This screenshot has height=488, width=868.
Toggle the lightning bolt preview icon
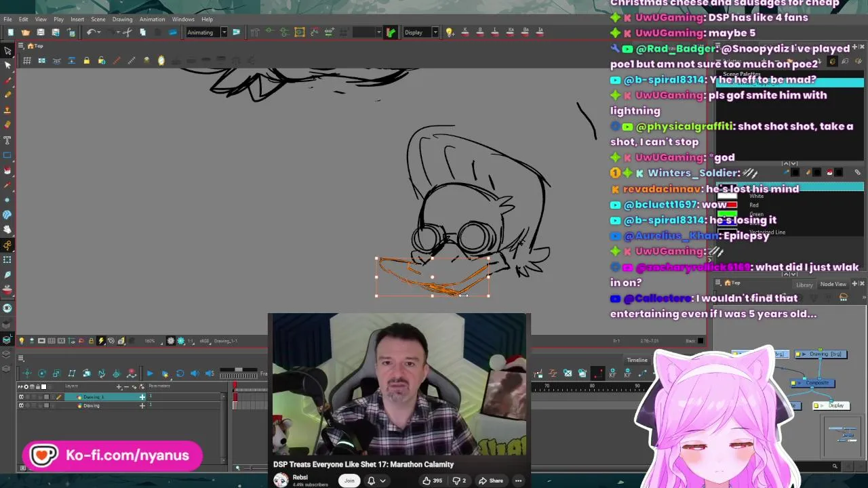pos(101,340)
